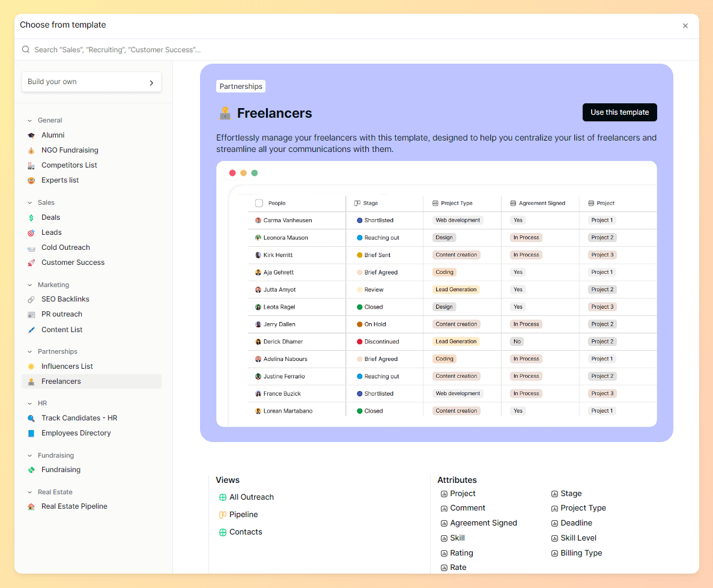Open Build your own option
Screen dimensions: 713x588
coord(91,82)
